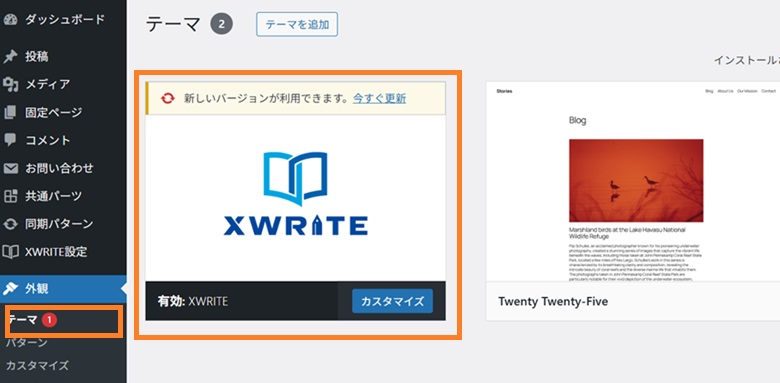Click the media icon beside メディア
The image size is (780, 383).
11,85
